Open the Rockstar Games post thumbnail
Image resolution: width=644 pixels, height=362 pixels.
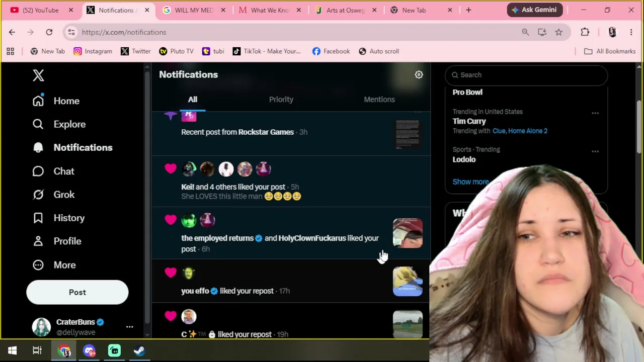(x=408, y=134)
